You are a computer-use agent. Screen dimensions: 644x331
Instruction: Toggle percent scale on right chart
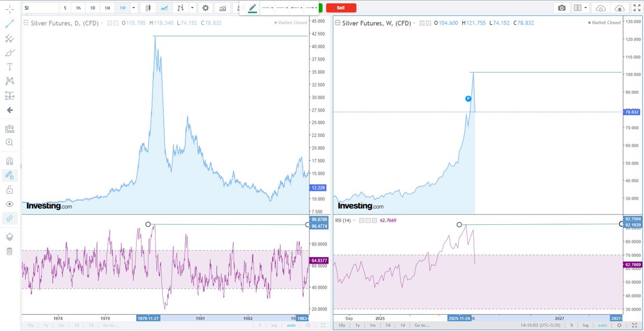(x=571, y=325)
